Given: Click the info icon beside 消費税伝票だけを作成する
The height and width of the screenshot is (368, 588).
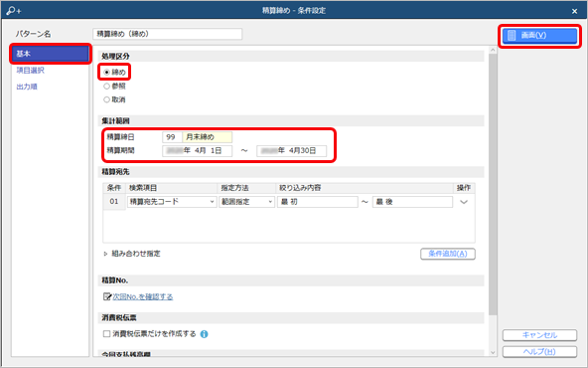Looking at the screenshot, I should pos(204,334).
